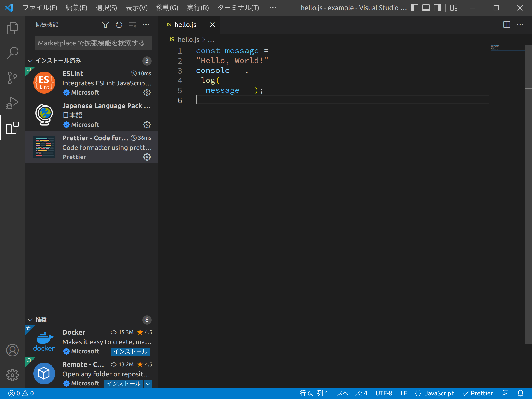Click the minimap code preview

point(495,48)
